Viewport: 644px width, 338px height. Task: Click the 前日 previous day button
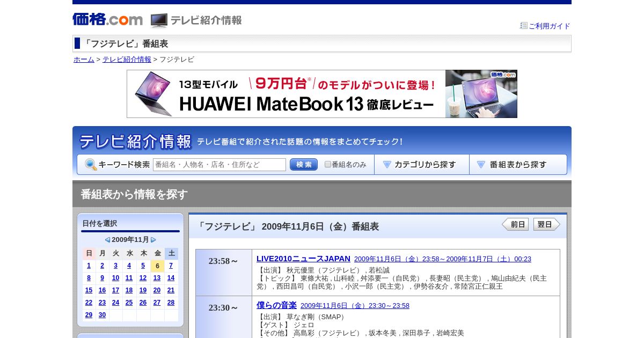point(515,224)
